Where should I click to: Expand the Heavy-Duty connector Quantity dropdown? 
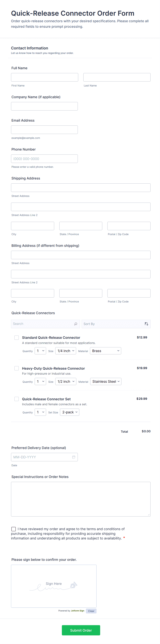click(40, 382)
